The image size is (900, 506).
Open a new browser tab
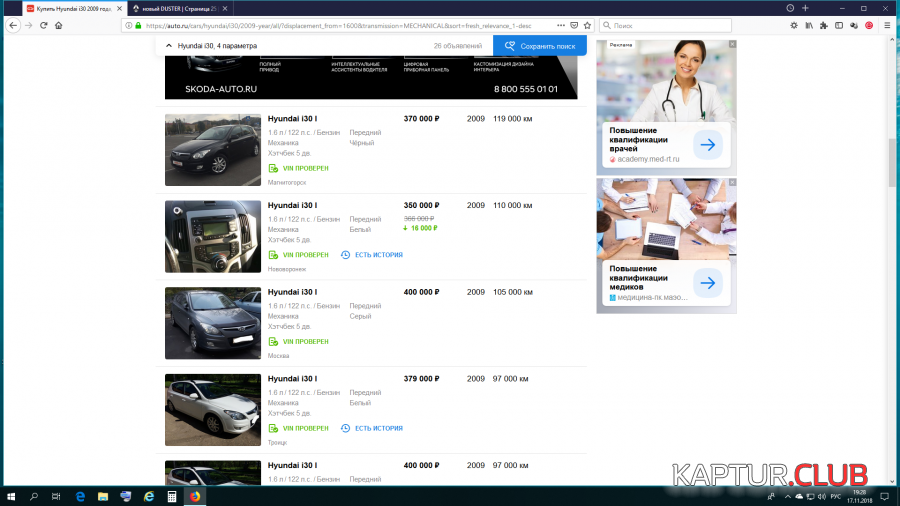point(805,8)
